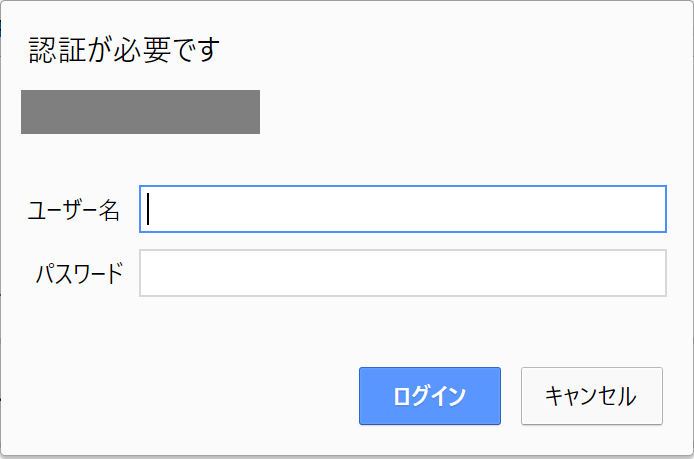Focus the パスワード input field
694x459 pixels.
click(x=402, y=273)
